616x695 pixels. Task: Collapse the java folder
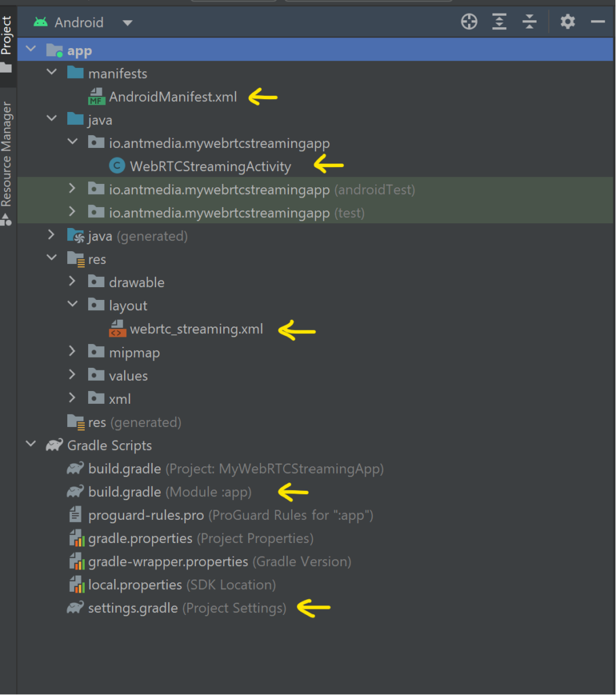point(52,118)
